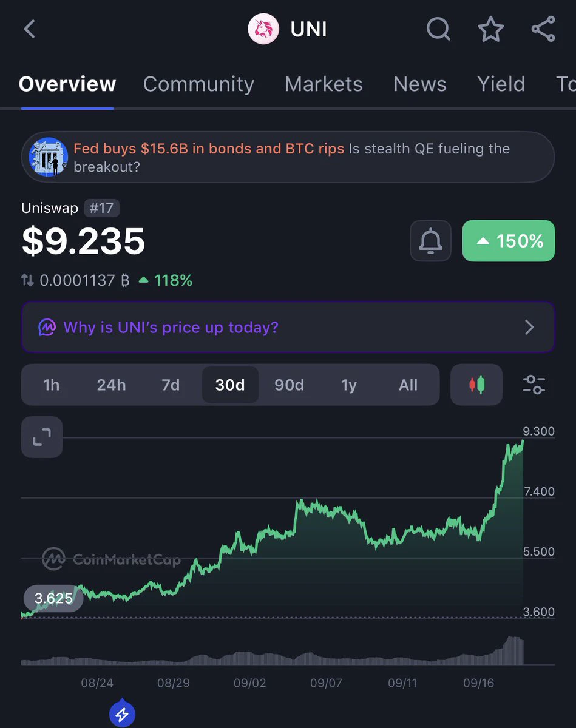Viewport: 576px width, 728px height.
Task: Tap the back arrow icon
Action: 30,29
